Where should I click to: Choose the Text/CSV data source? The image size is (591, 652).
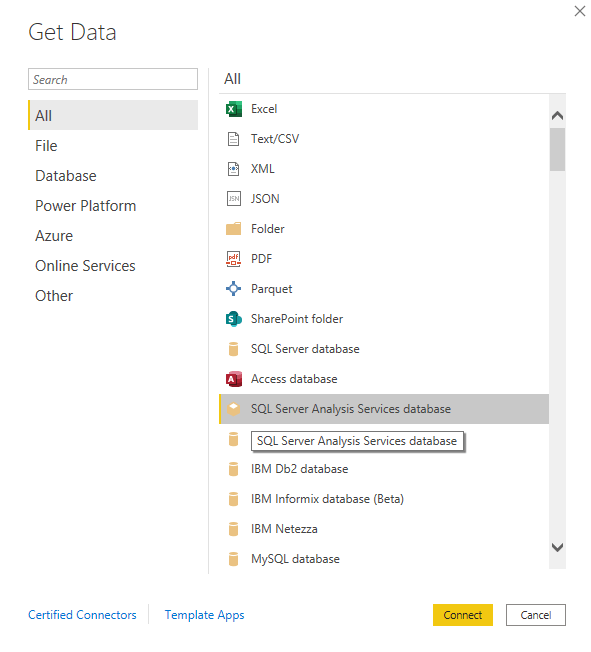pyautogui.click(x=275, y=139)
